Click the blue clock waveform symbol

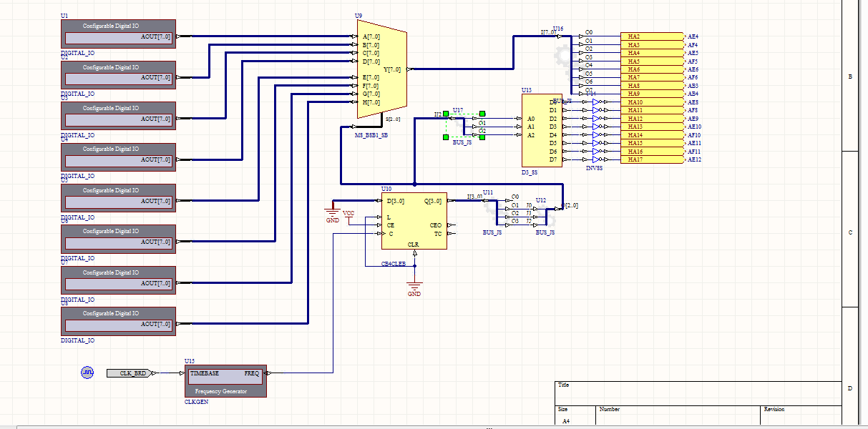(87, 373)
